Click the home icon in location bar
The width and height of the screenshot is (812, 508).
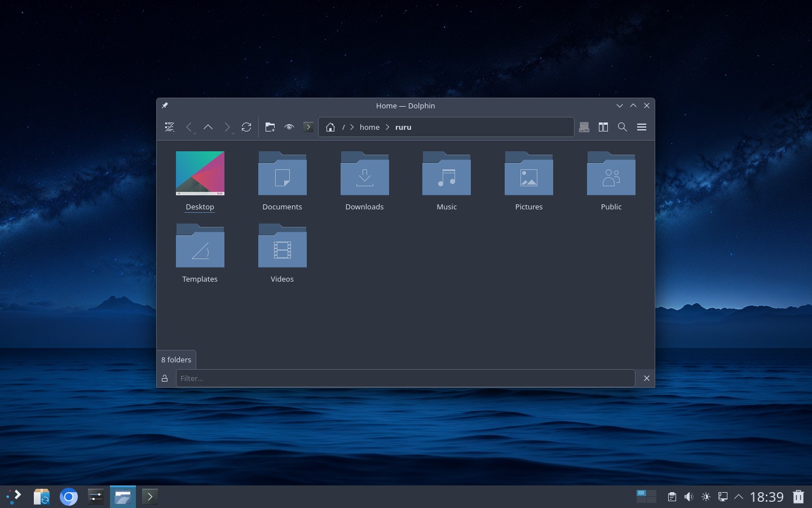(330, 127)
